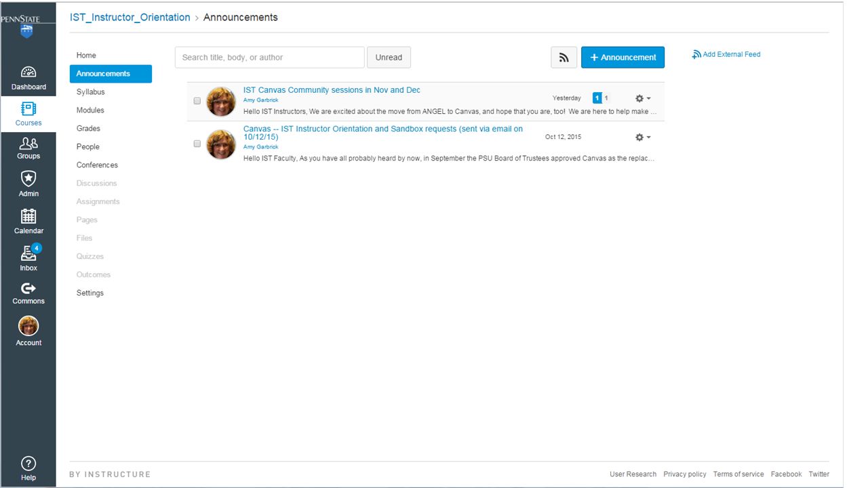Open Modules in course navigation

(90, 110)
